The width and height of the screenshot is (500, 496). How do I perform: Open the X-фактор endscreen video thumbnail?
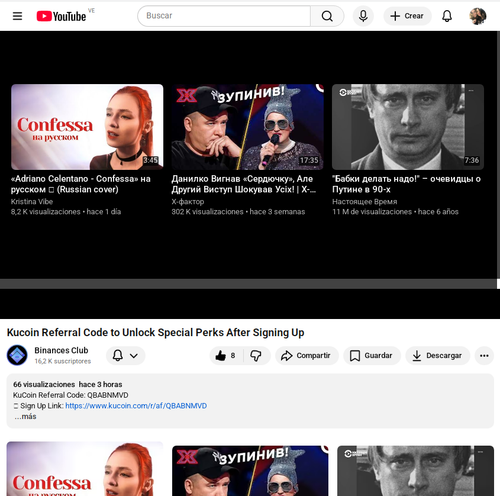coord(248,127)
